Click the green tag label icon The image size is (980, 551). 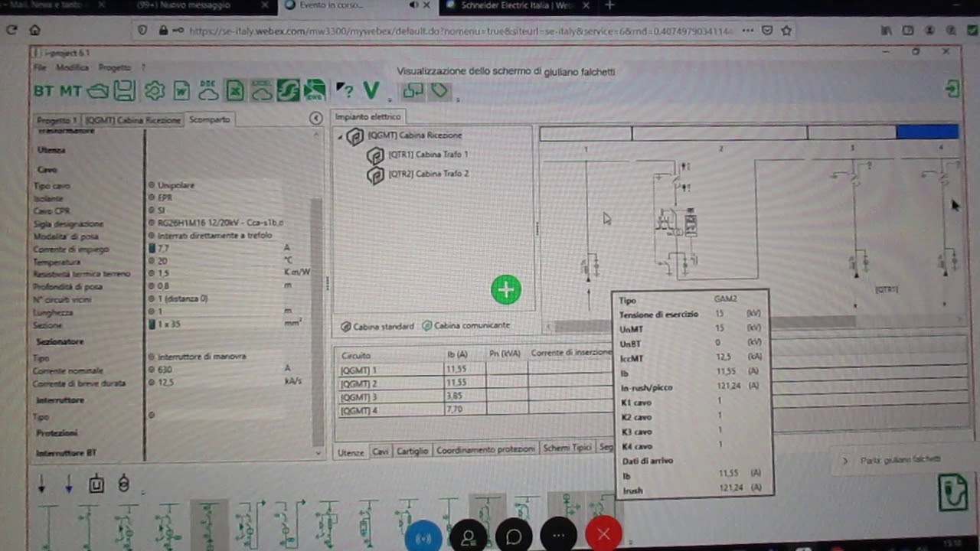(439, 91)
